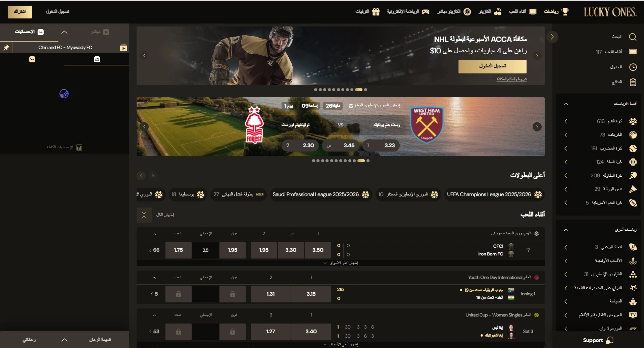Select the UEFA Champions League 2025/2026 tab
Screen dimensions: 644x348
493,194
